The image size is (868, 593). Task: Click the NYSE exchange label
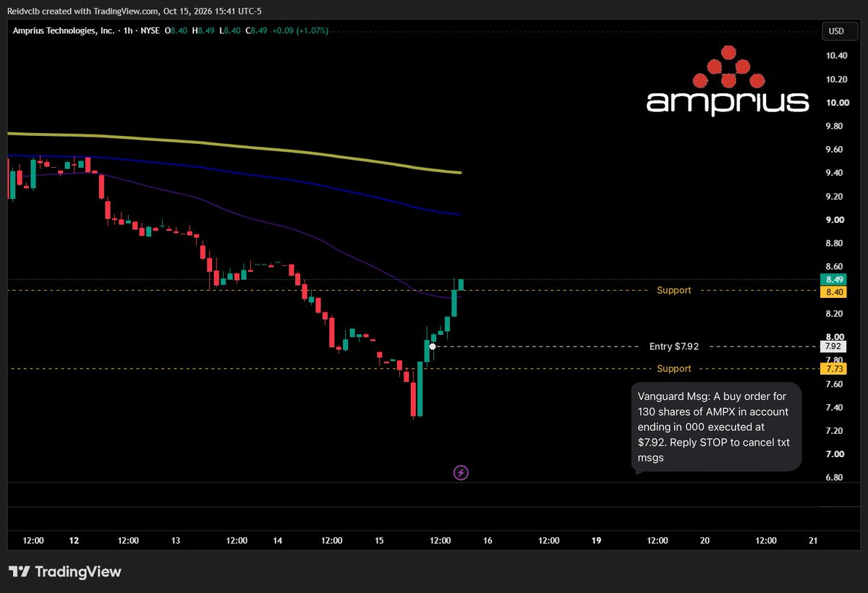tap(150, 31)
